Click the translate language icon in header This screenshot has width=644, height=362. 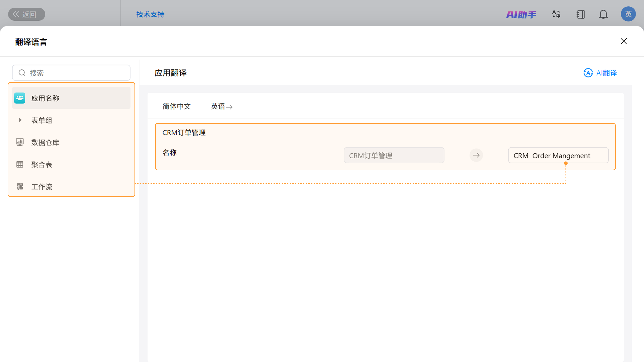click(x=556, y=14)
